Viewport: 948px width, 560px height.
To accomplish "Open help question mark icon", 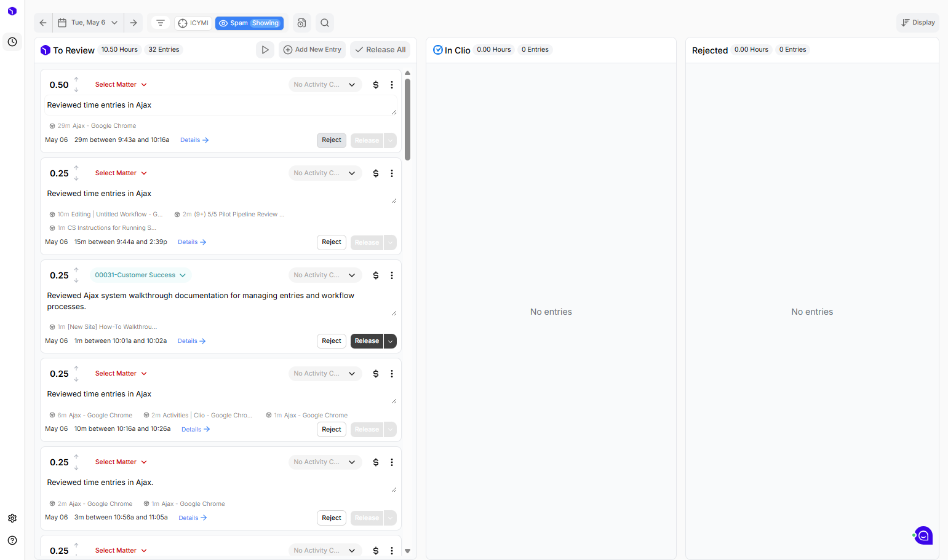I will point(12,540).
